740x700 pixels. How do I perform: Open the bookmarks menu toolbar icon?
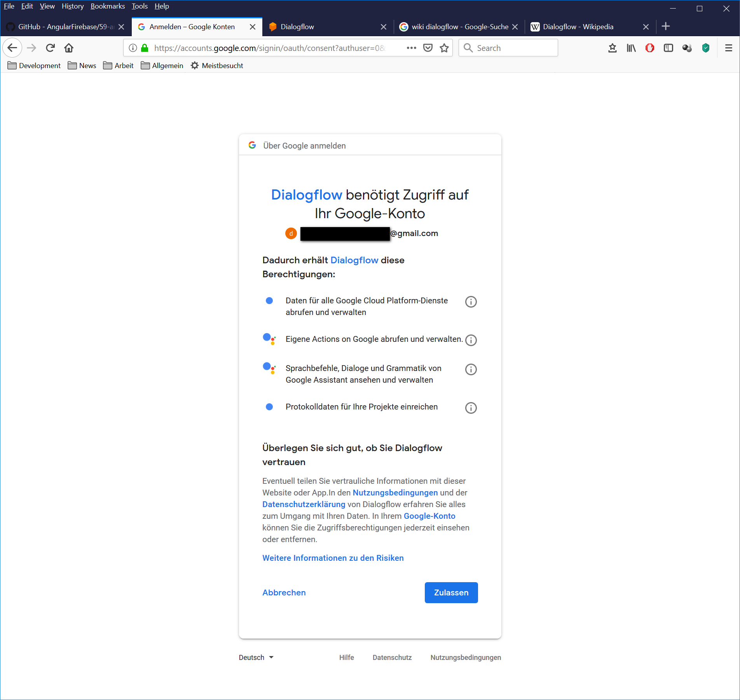pyautogui.click(x=613, y=48)
